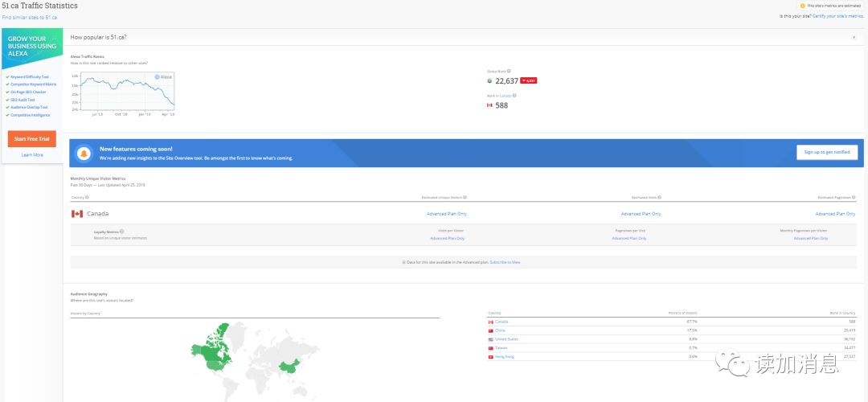Click the help icon next to Estimated Pageviews

click(854, 197)
